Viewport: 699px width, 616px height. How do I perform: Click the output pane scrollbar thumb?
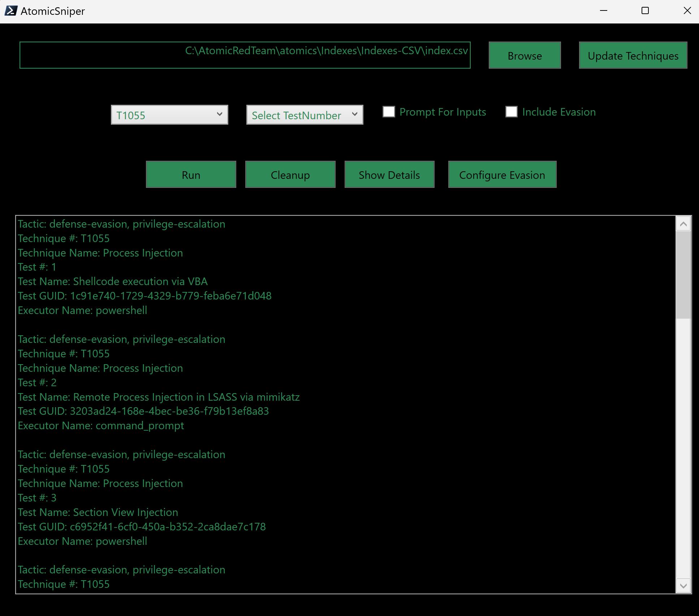(x=683, y=275)
